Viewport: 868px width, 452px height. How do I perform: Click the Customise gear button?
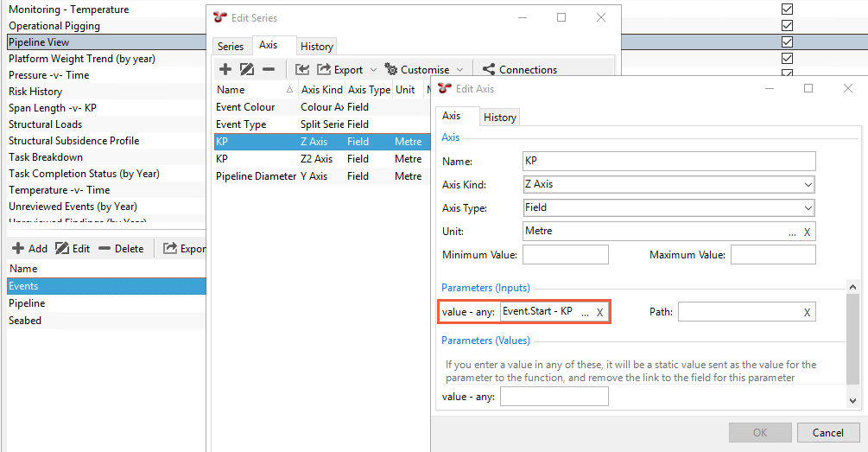[x=417, y=70]
